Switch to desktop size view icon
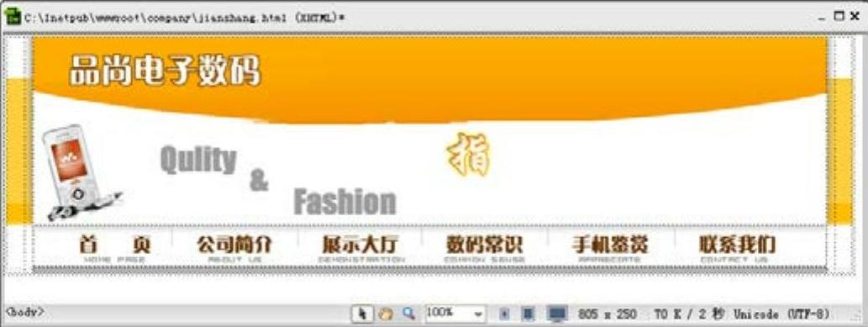868x327 pixels. click(557, 314)
